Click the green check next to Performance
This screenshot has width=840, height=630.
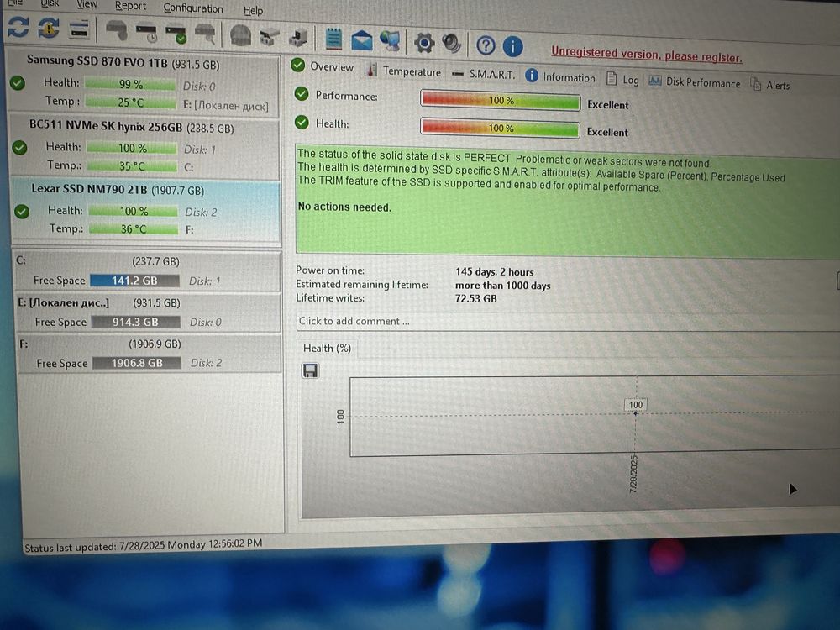[302, 94]
